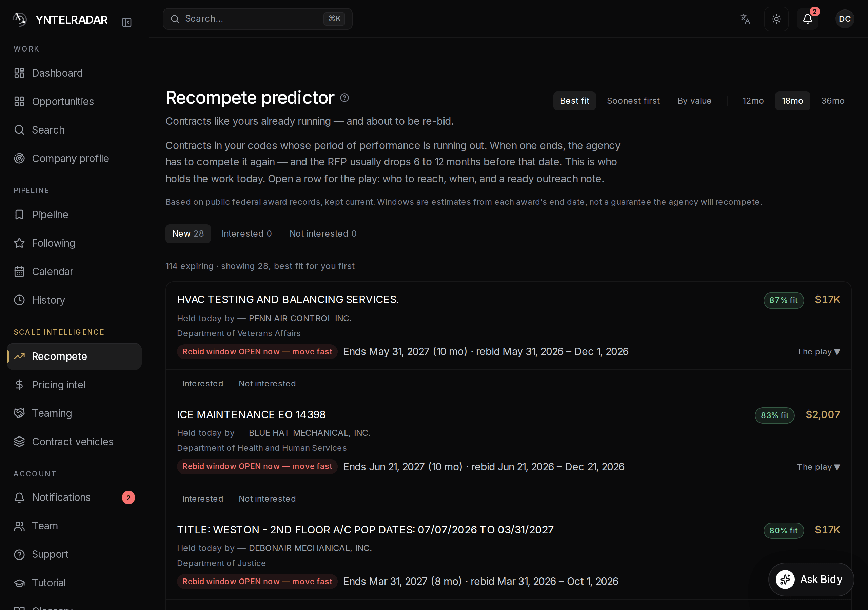
Task: Click the Company profile target icon
Action: [x=19, y=158]
